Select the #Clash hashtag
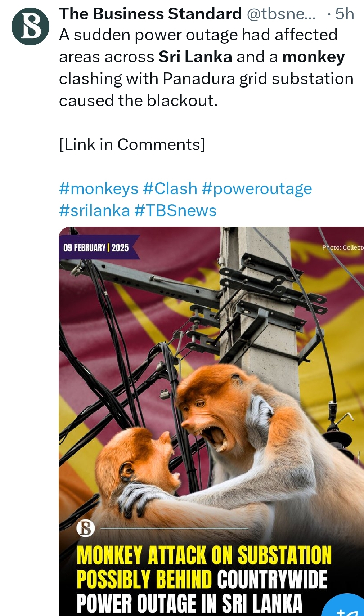 coord(170,188)
